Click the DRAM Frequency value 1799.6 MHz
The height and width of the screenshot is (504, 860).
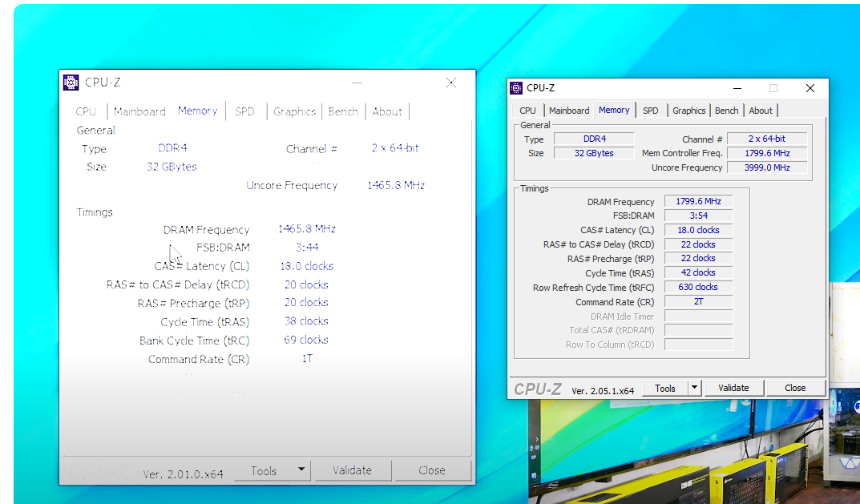(698, 201)
